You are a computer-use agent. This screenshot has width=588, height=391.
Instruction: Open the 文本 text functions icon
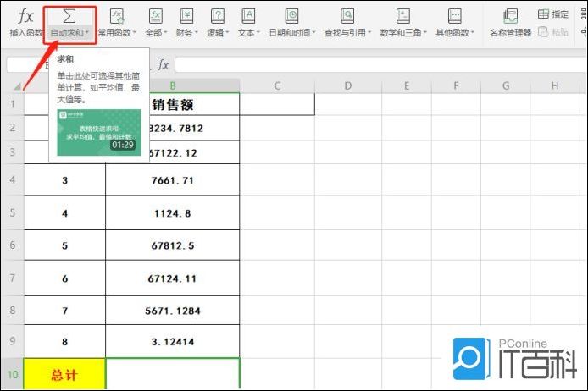[x=248, y=17]
